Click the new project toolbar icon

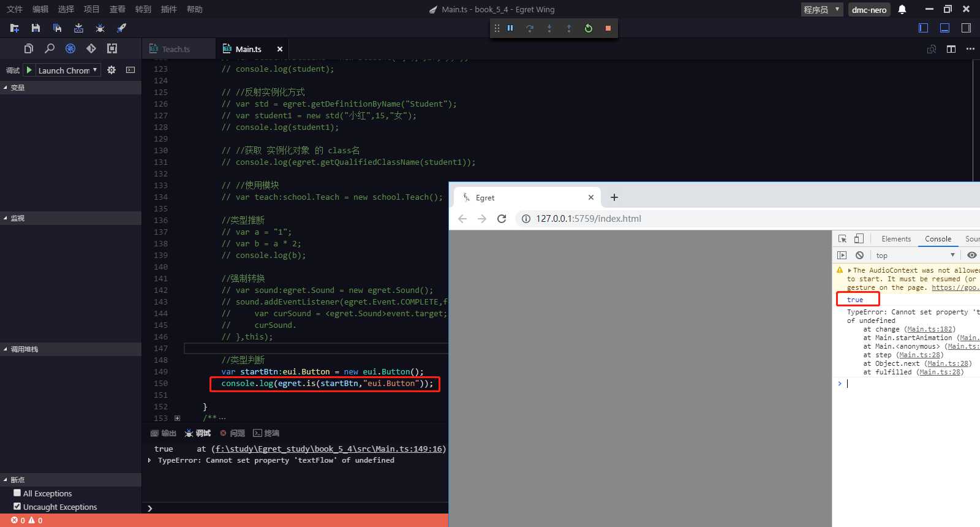[x=15, y=28]
